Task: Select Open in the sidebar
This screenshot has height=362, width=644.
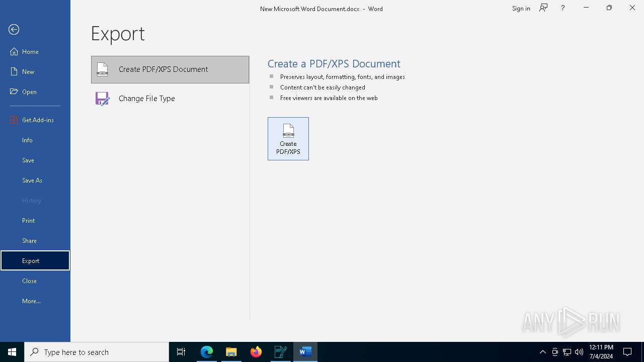Action: pyautogui.click(x=35, y=92)
